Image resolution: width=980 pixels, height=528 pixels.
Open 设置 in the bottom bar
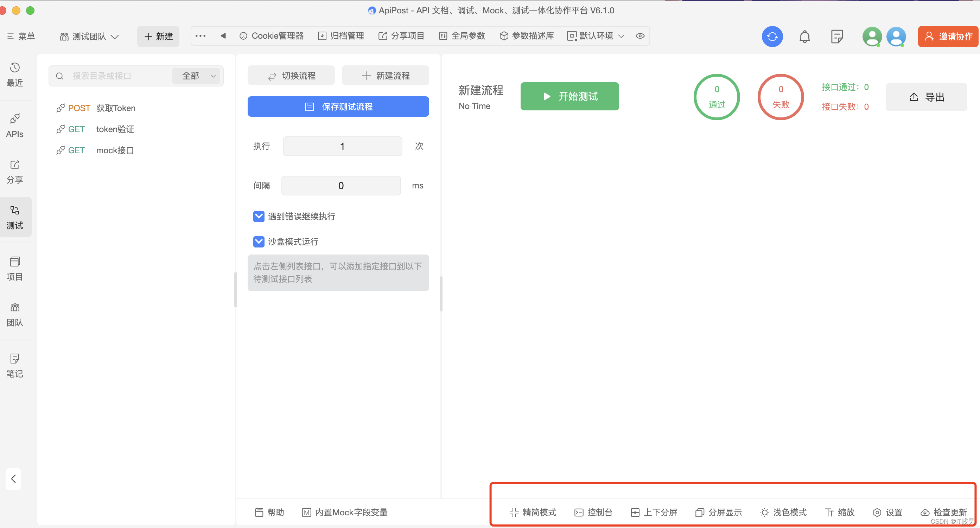(887, 512)
